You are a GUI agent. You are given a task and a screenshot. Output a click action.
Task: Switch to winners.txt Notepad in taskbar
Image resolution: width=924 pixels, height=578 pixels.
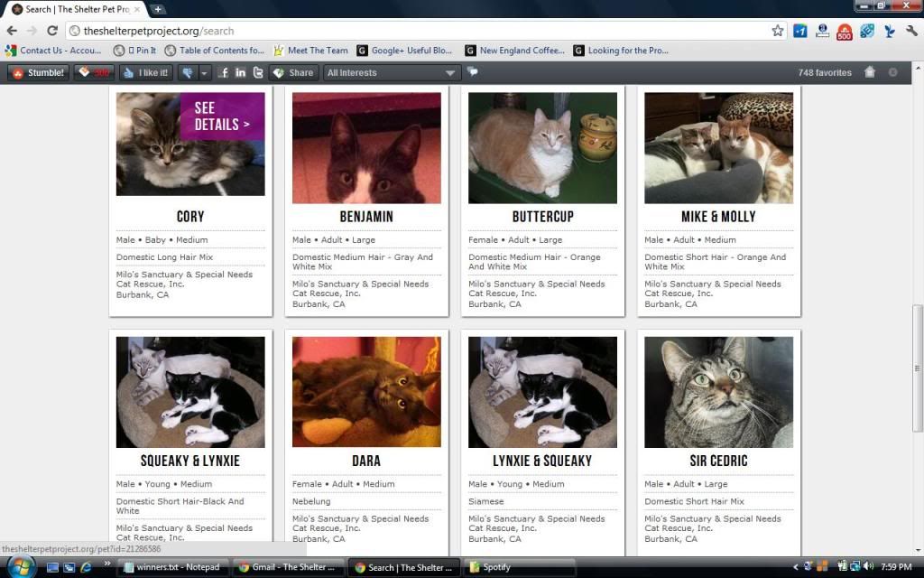(171, 567)
